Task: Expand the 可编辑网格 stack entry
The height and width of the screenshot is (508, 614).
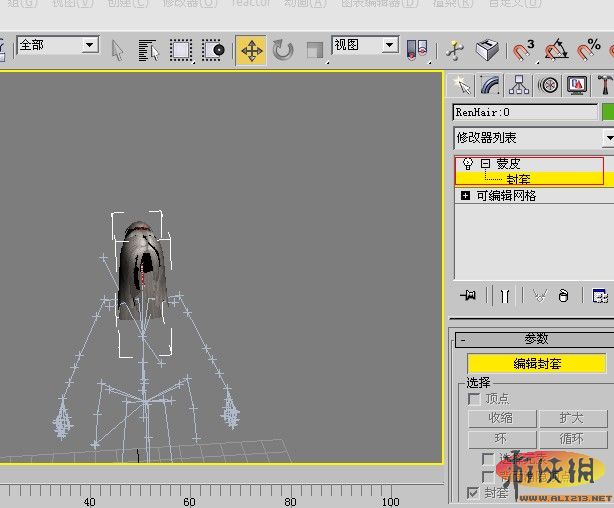Action: [x=466, y=196]
